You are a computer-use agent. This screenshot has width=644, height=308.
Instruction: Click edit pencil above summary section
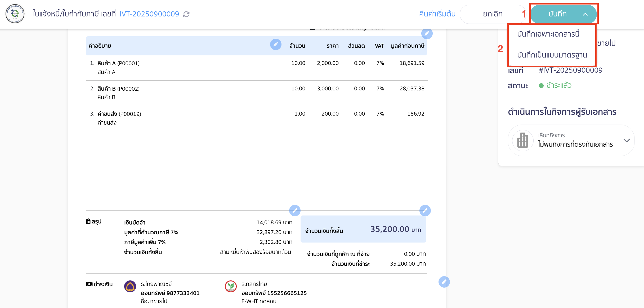coord(295,210)
